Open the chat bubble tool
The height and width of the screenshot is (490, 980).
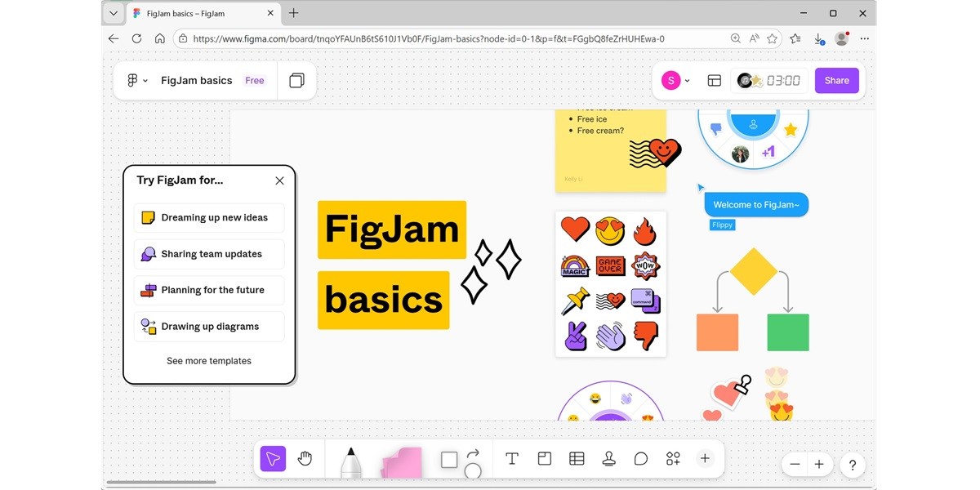pyautogui.click(x=641, y=458)
